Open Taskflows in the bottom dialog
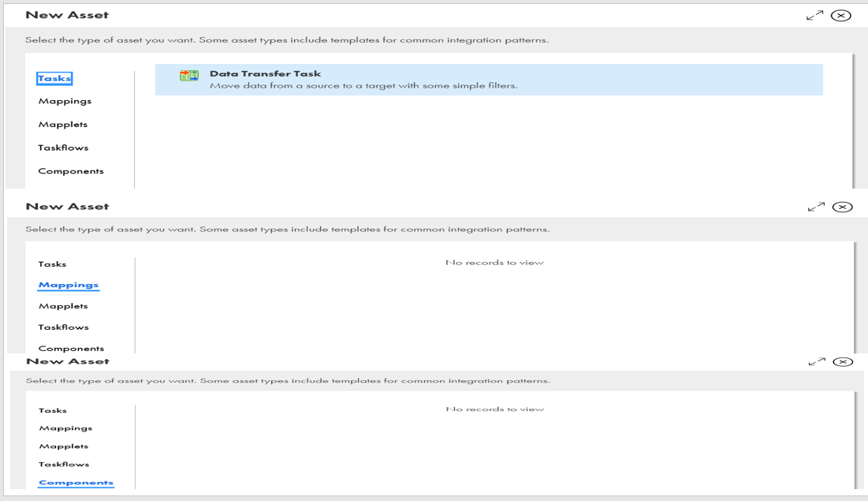868x501 pixels. (64, 465)
